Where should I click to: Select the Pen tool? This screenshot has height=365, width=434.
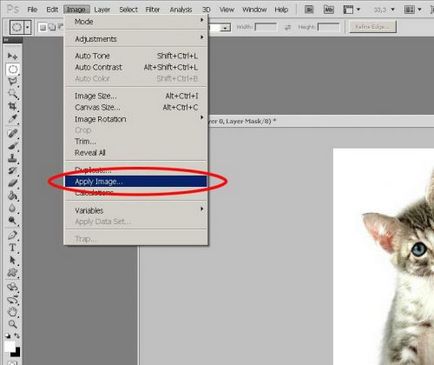coord(13,235)
